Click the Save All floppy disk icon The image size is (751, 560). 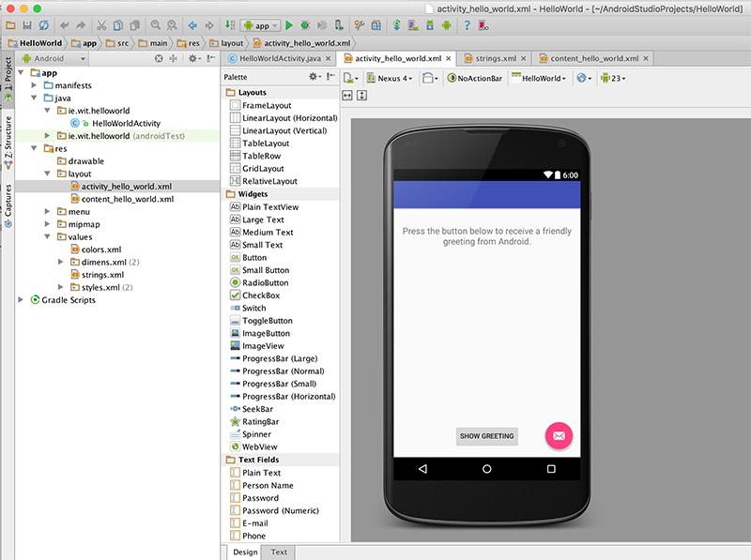(x=27, y=25)
